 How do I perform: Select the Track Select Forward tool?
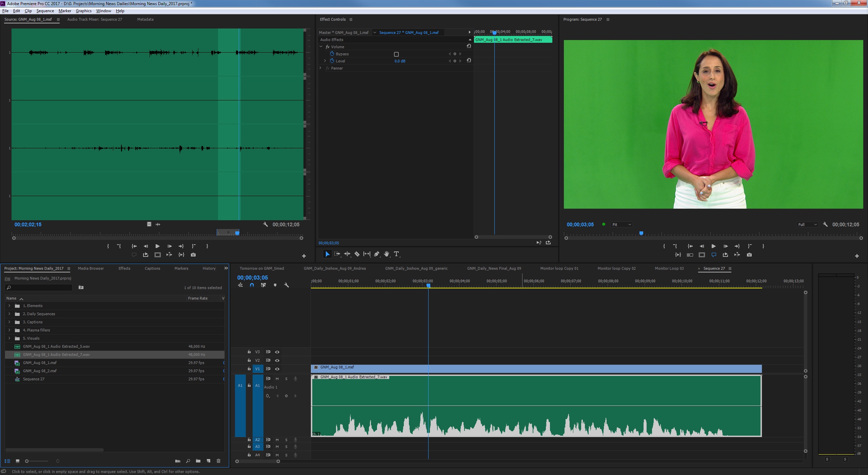tap(337, 254)
